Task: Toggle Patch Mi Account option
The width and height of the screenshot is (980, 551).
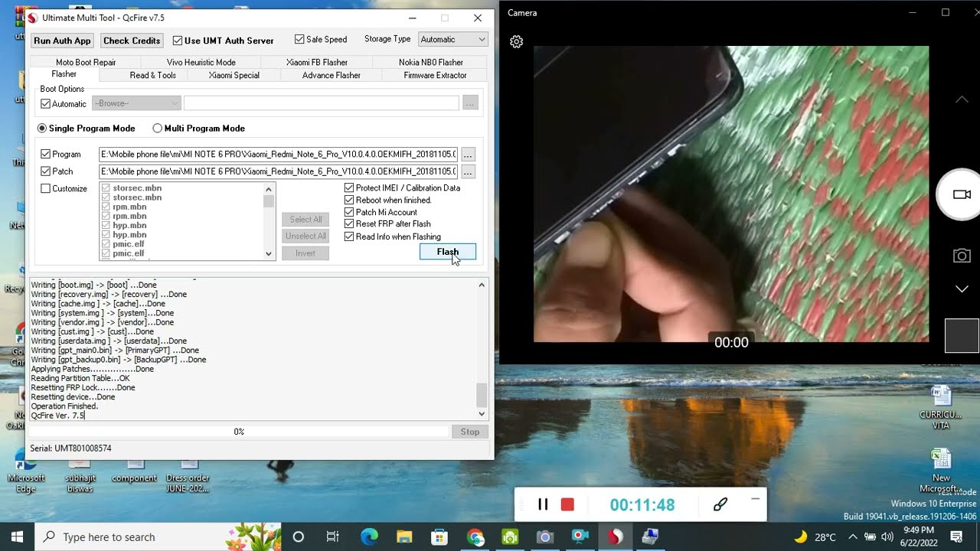Action: [x=349, y=213]
